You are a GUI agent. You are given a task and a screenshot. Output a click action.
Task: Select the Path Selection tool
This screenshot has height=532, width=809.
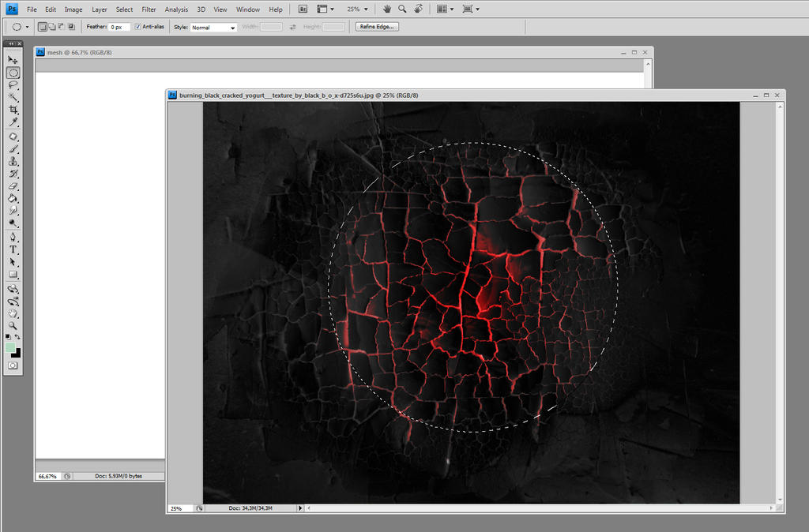[13, 262]
